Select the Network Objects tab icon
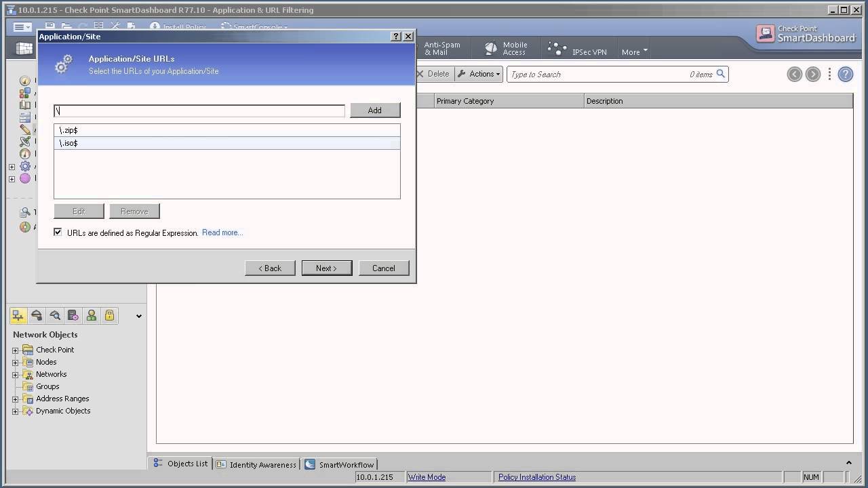The height and width of the screenshot is (488, 868). click(18, 316)
